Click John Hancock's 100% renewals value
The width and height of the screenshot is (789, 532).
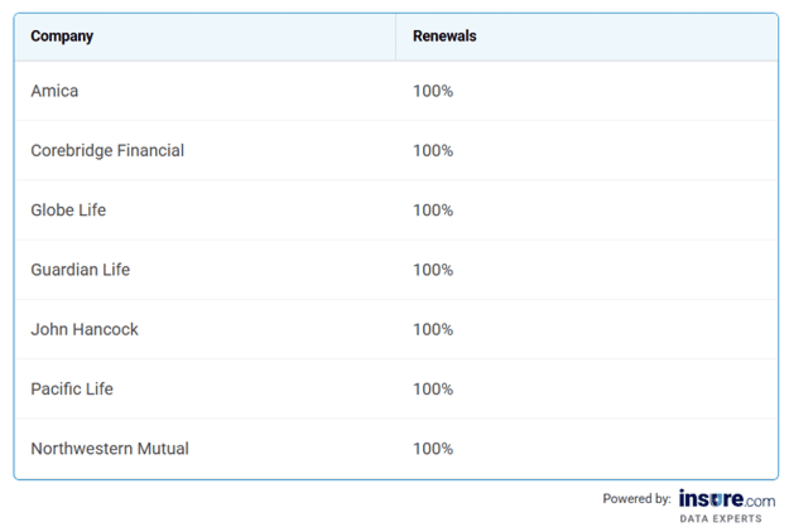433,329
